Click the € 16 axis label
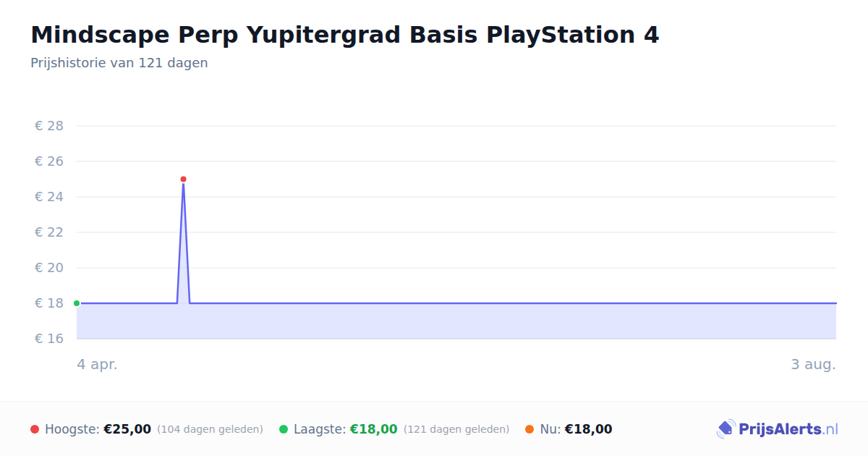The image size is (868, 456). point(49,339)
